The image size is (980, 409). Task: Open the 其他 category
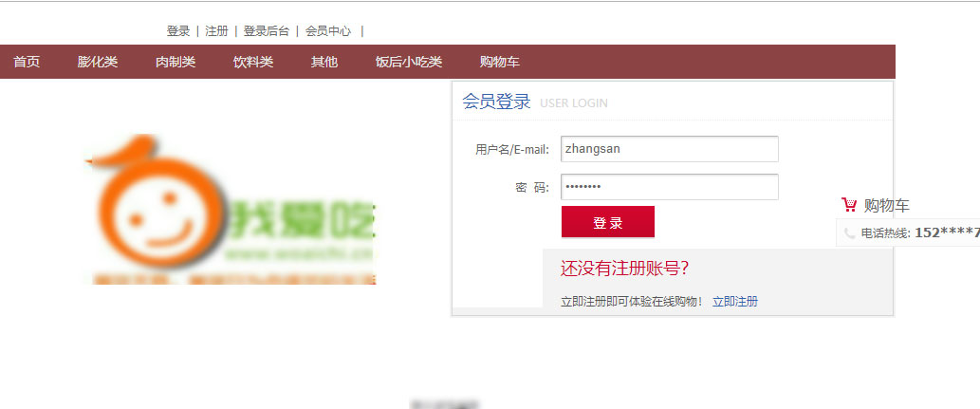324,62
